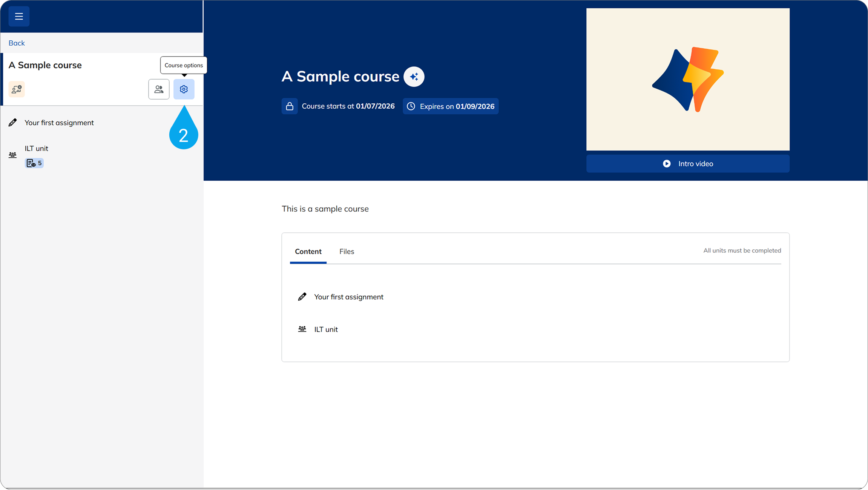Click the orange instructor badge icon
Viewport: 868px width, 490px height.
[17, 89]
